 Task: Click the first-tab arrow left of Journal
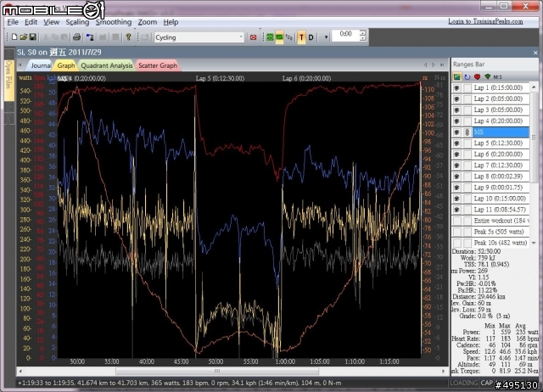[20, 64]
